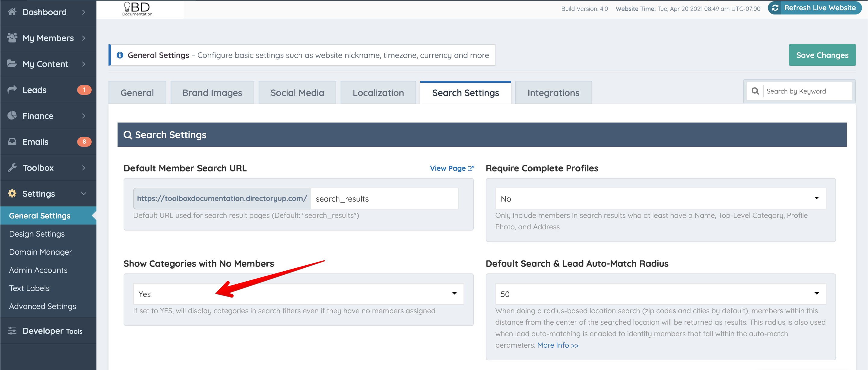Switch to the Integrations tab

click(x=553, y=93)
